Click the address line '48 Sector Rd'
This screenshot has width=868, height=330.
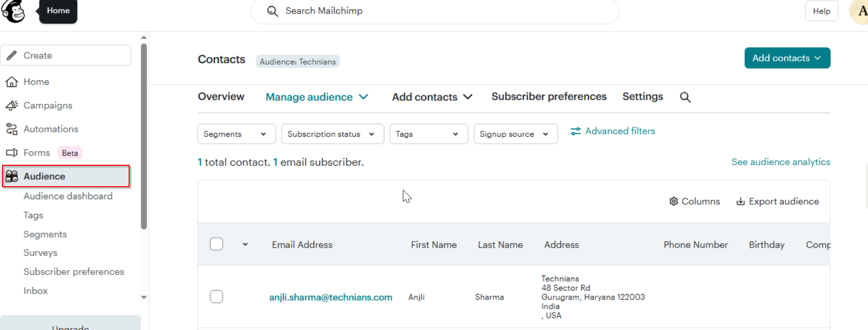click(566, 288)
